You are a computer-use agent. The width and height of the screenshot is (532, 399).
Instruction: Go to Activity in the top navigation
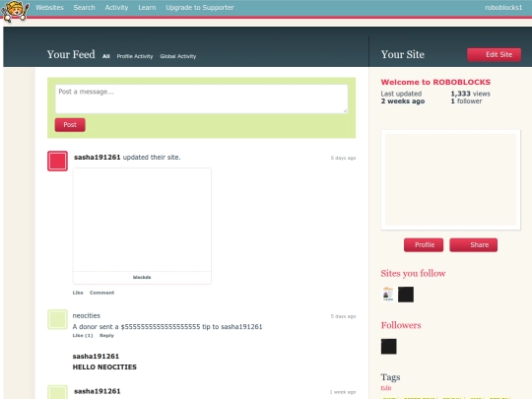[x=116, y=8]
